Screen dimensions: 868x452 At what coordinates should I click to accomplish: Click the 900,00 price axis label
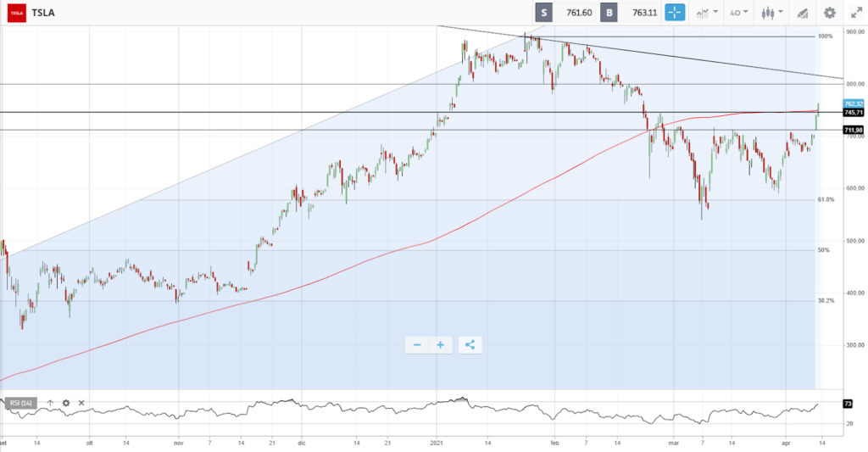(x=855, y=32)
